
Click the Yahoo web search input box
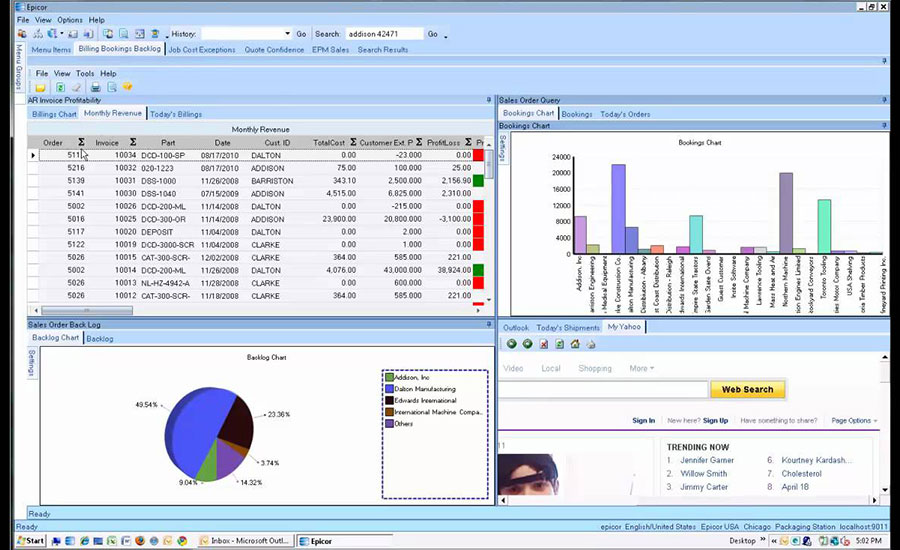(603, 389)
